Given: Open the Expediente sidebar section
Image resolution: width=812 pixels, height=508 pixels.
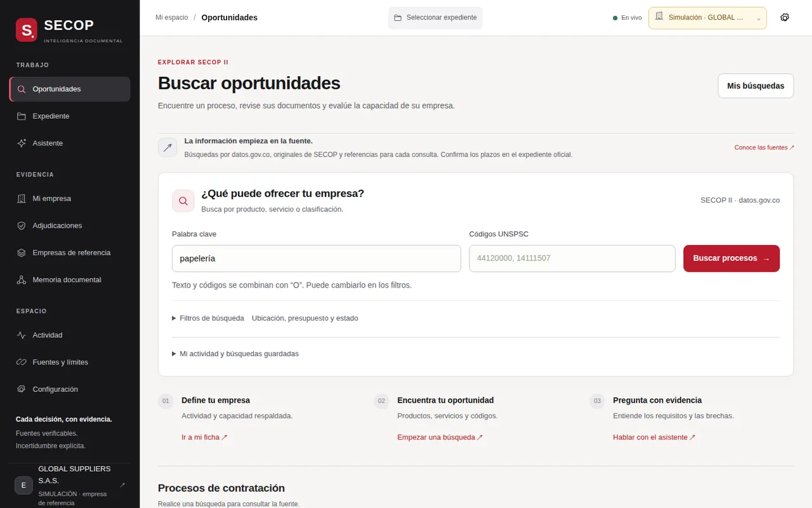Looking at the screenshot, I should [x=70, y=116].
